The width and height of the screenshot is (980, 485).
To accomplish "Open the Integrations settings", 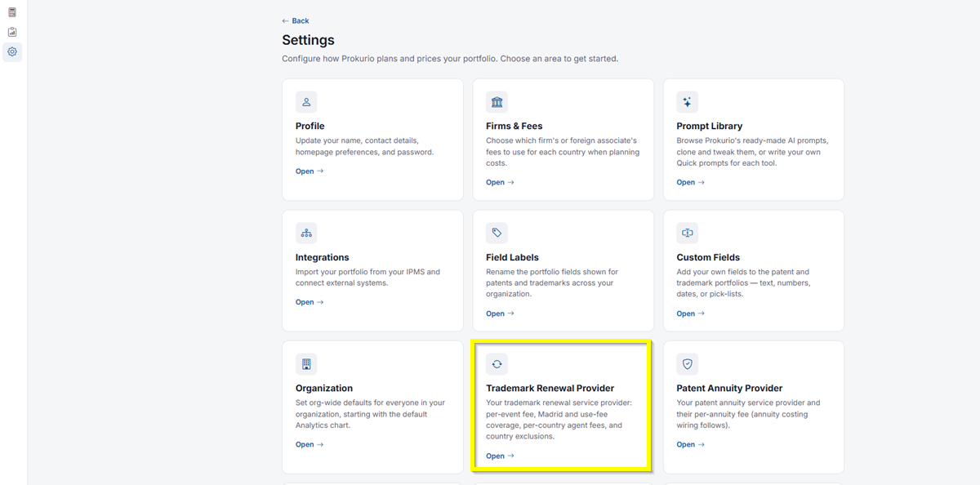I will [310, 302].
